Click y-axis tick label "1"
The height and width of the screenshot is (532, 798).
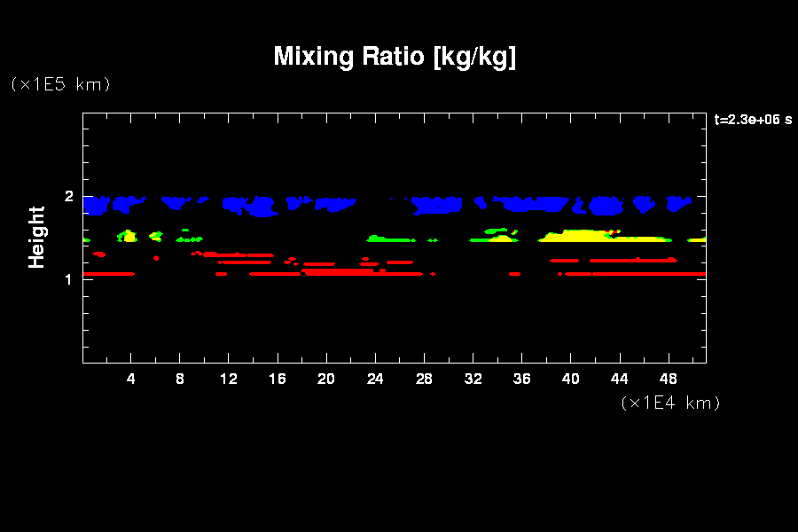69,279
